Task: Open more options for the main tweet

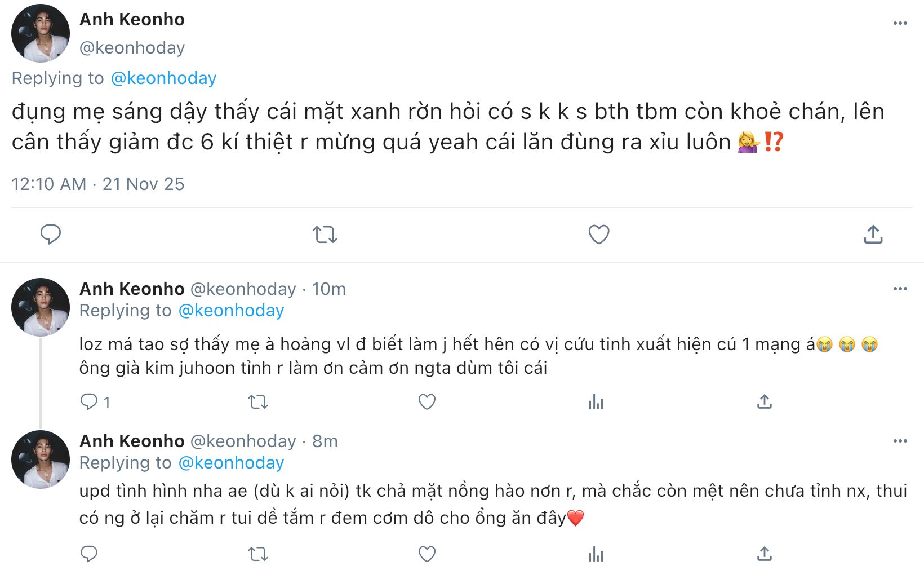Action: coord(900,23)
